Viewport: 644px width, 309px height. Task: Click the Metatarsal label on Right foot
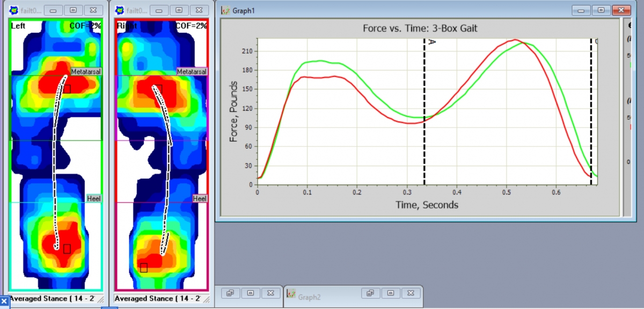click(192, 71)
